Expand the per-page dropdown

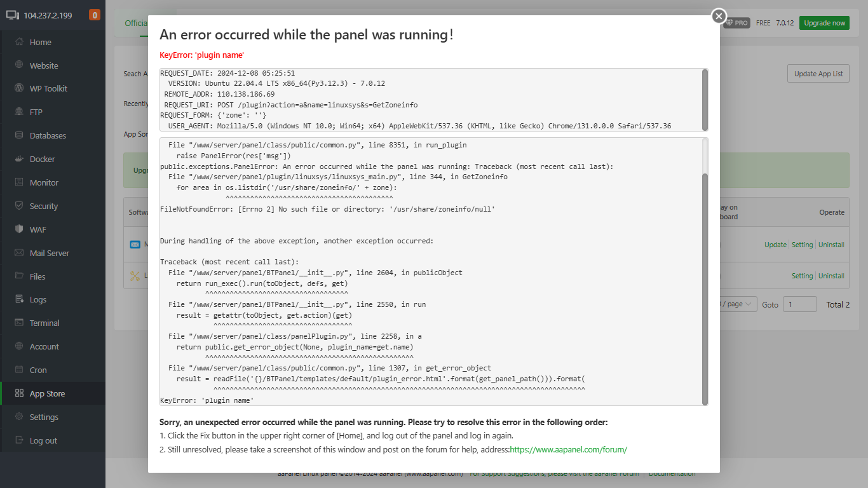click(x=738, y=304)
